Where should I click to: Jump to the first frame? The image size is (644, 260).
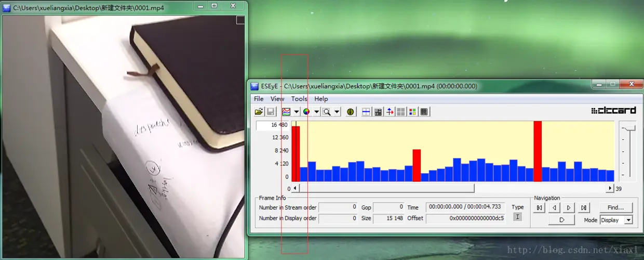click(540, 208)
